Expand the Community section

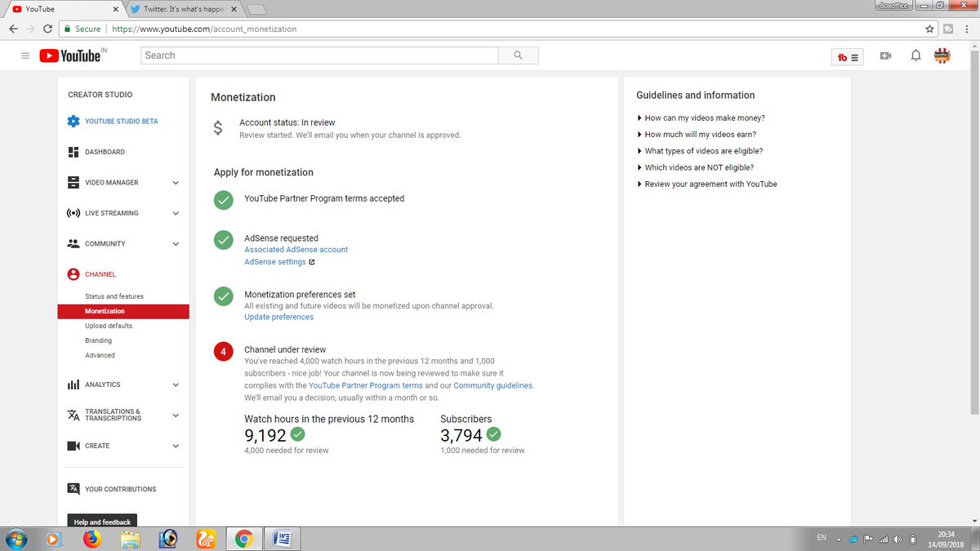coord(176,244)
